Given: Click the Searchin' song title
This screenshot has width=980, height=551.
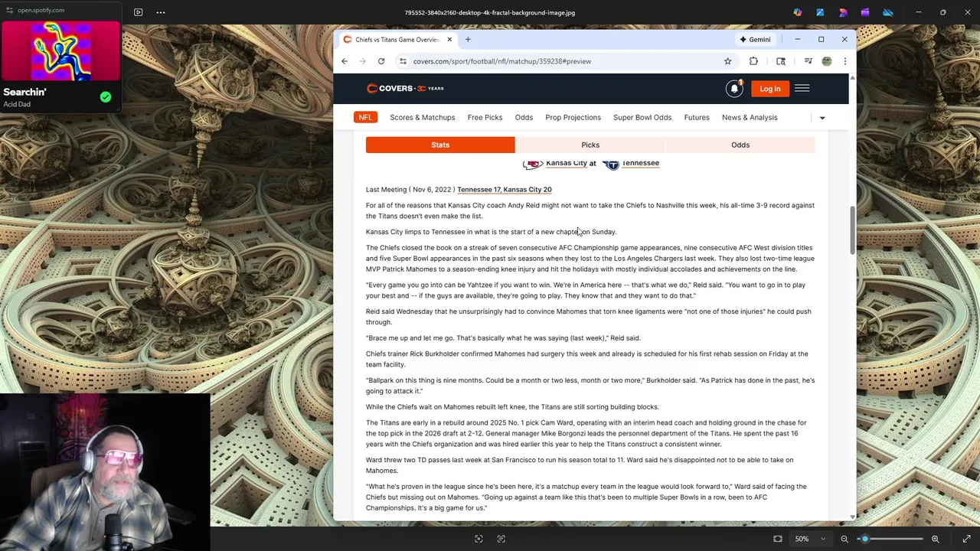Looking at the screenshot, I should click(24, 92).
